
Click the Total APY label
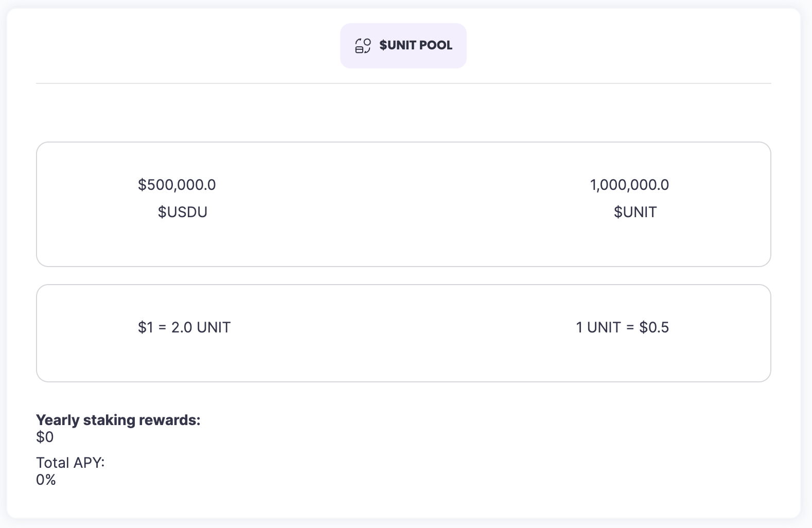(x=70, y=463)
